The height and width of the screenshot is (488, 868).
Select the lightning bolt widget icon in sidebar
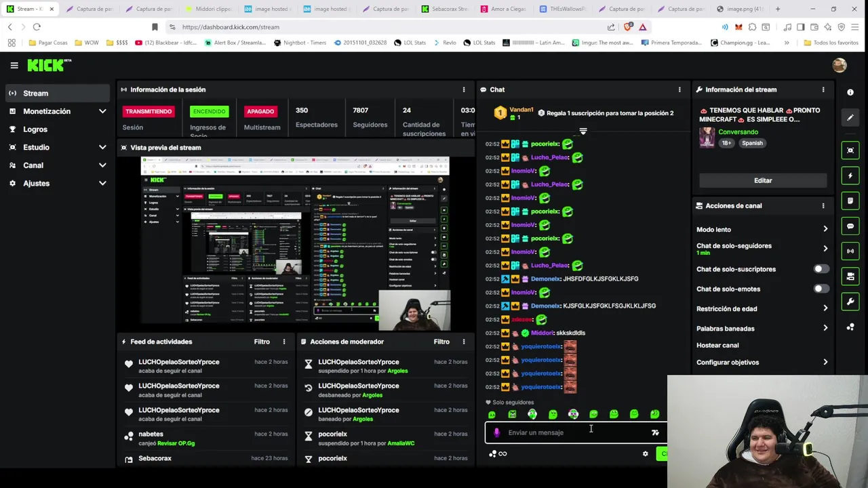click(x=850, y=176)
